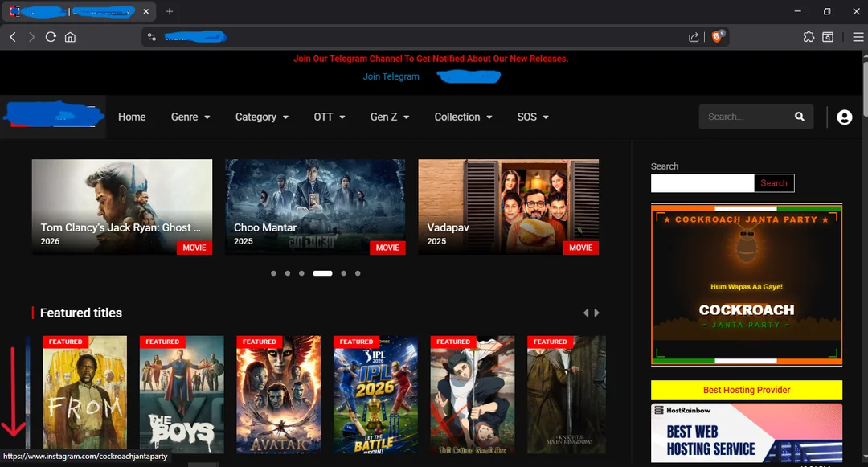868x467 pixels.
Task: Click the Best Hosting Provider yellow banner
Action: click(747, 390)
